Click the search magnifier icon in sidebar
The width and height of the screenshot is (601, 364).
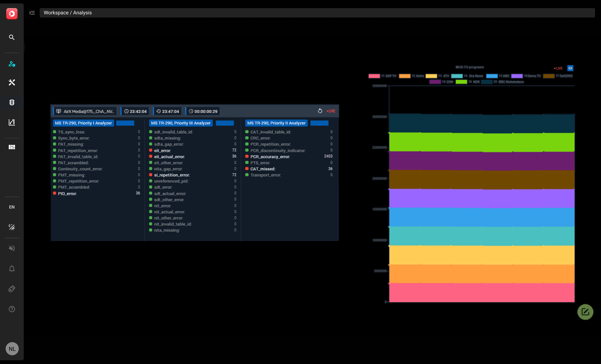pos(12,37)
